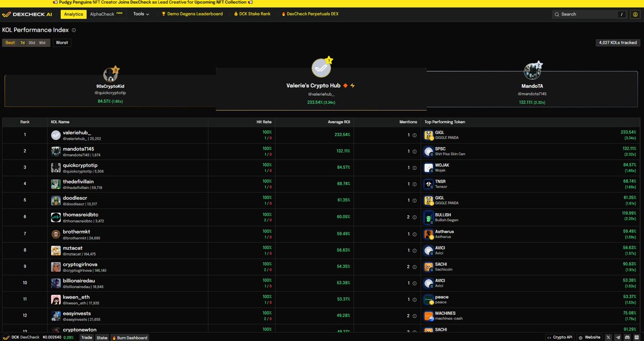Click 90sCryptoKid podium avatar

111,75
